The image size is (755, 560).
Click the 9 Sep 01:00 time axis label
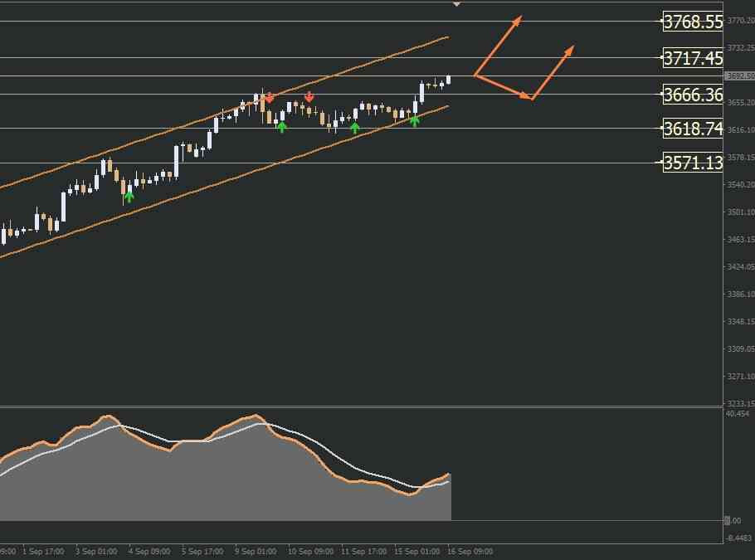256,552
